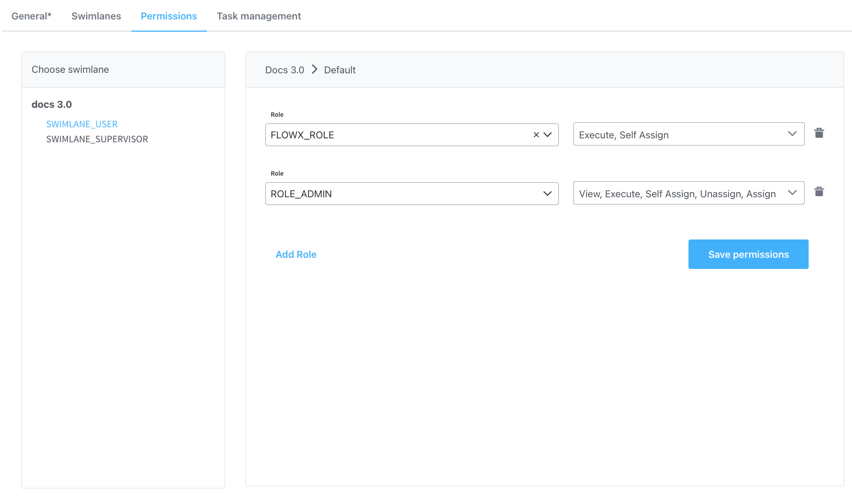Select SWIMLANE_SUPERVISOR in the swimlane list

click(x=97, y=139)
